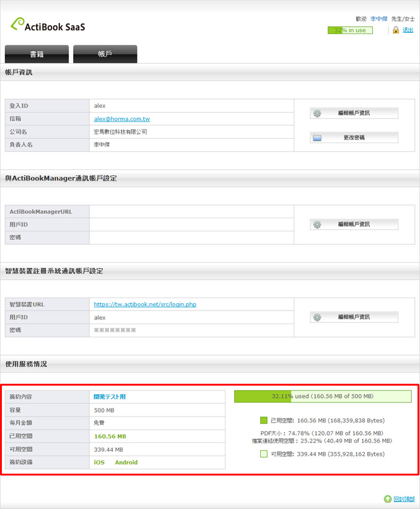Click the back-to-top arrow icon
This screenshot has width=420, height=509.
[x=388, y=499]
